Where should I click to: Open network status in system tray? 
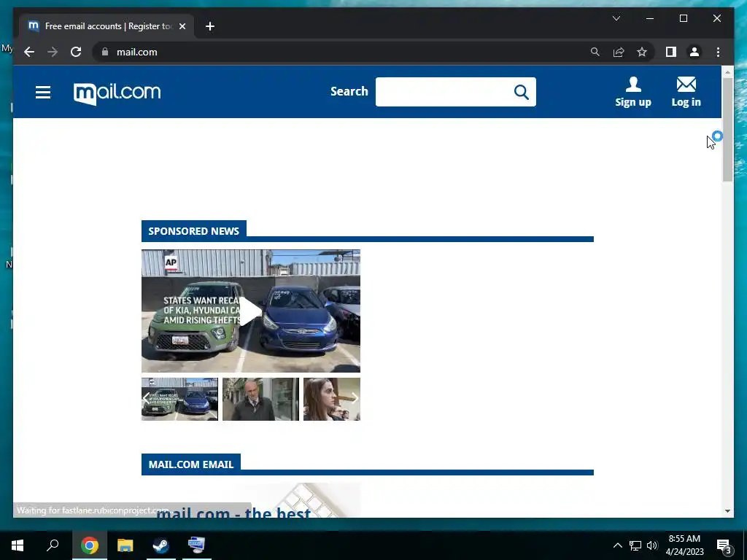tap(635, 545)
